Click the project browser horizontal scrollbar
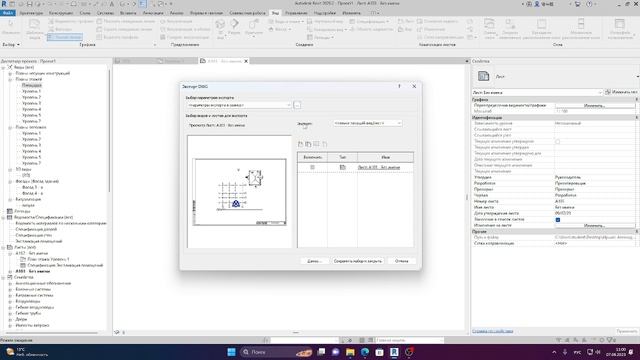The width and height of the screenshot is (640, 360). pos(51,333)
